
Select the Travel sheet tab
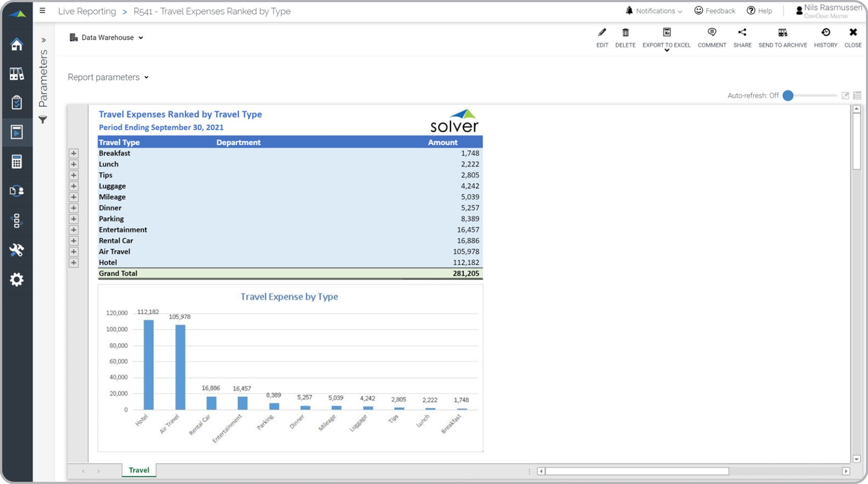139,470
